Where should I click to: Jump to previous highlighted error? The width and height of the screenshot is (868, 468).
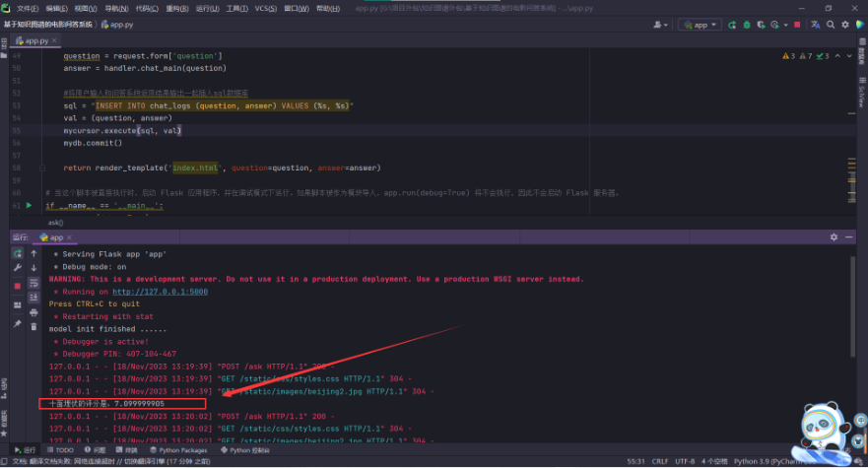837,56
